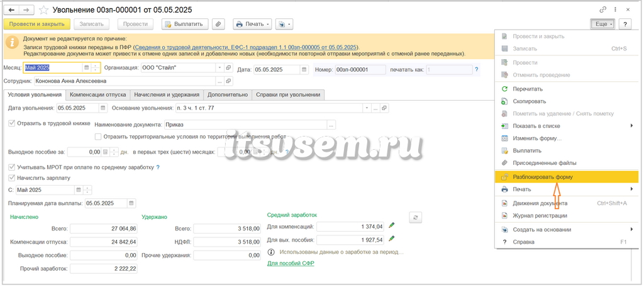
Task: Switch to the Компенсации отпуска tab
Action: [97, 94]
